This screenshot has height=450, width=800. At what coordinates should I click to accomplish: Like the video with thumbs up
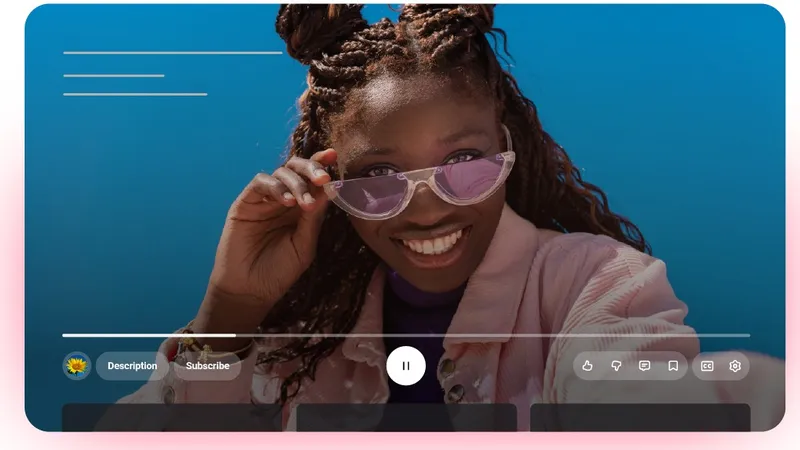click(x=588, y=366)
